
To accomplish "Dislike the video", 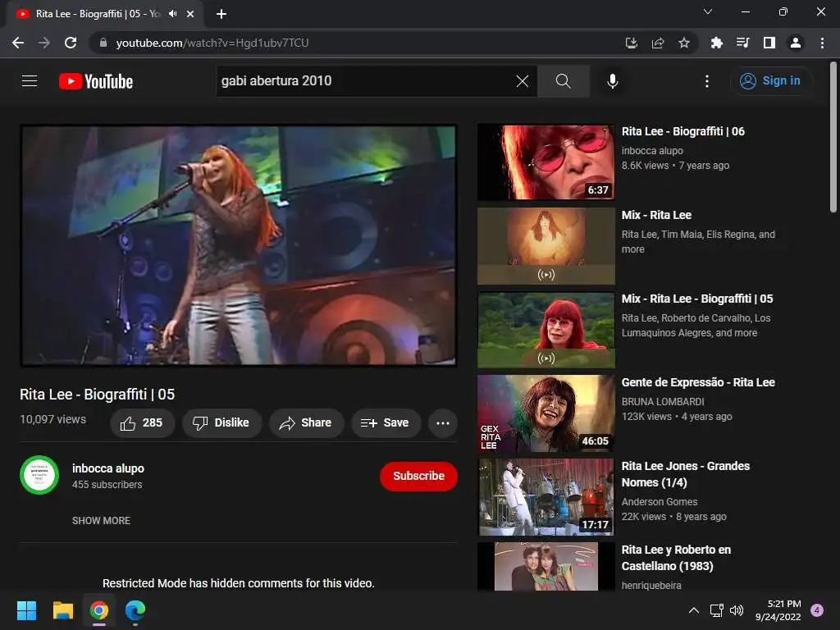I will [x=221, y=422].
